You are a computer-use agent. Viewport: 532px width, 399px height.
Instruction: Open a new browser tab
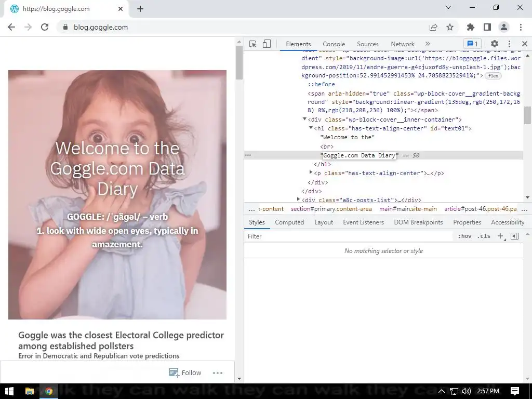140,9
